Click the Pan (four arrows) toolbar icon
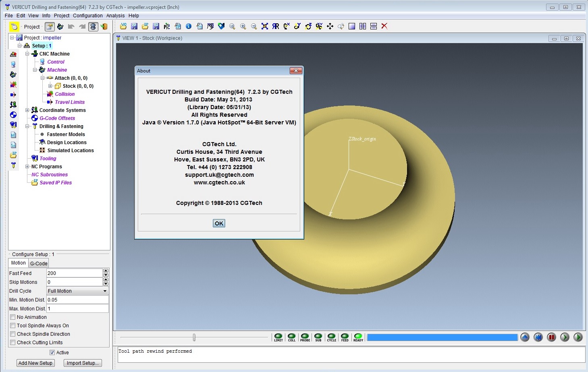 (x=330, y=26)
